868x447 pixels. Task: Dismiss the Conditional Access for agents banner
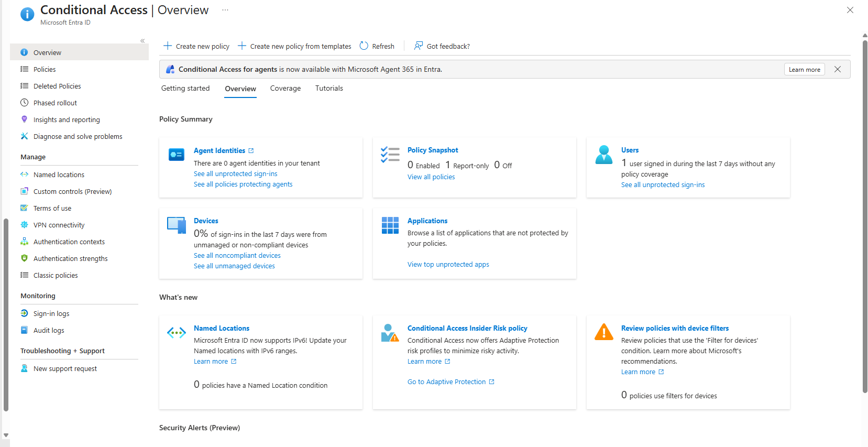[838, 69]
